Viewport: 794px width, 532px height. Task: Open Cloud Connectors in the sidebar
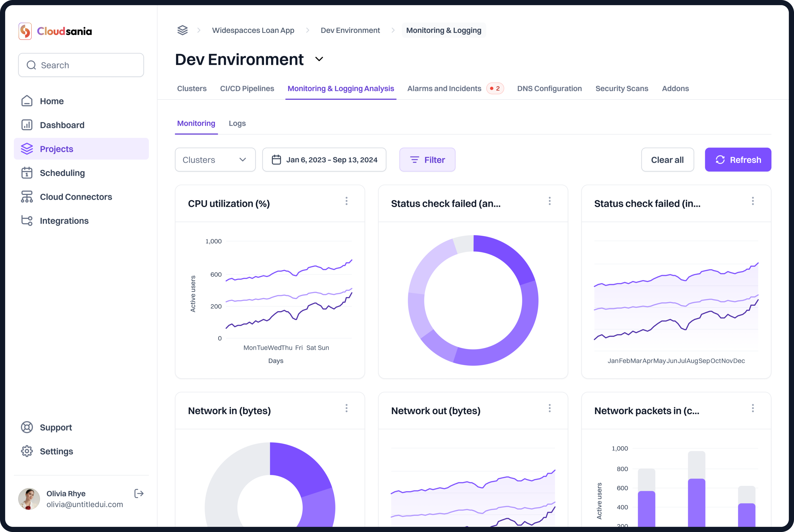point(81,197)
